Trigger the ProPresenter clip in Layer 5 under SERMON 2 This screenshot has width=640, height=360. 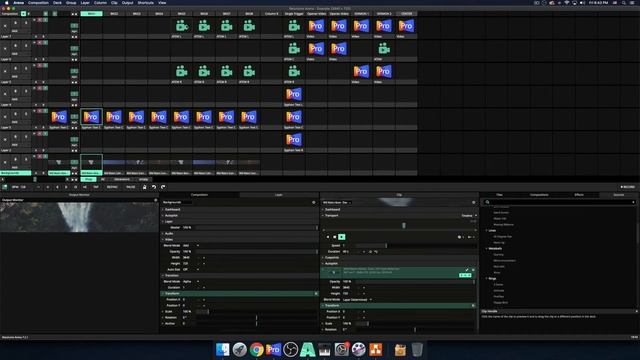click(x=384, y=71)
